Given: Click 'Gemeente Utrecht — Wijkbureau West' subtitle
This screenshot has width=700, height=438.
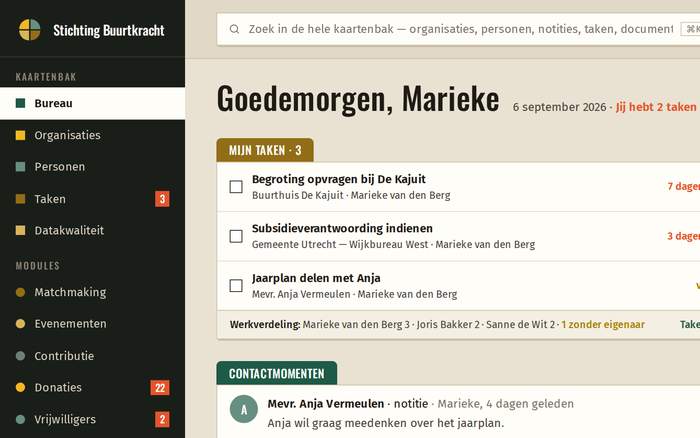Looking at the screenshot, I should 340,245.
